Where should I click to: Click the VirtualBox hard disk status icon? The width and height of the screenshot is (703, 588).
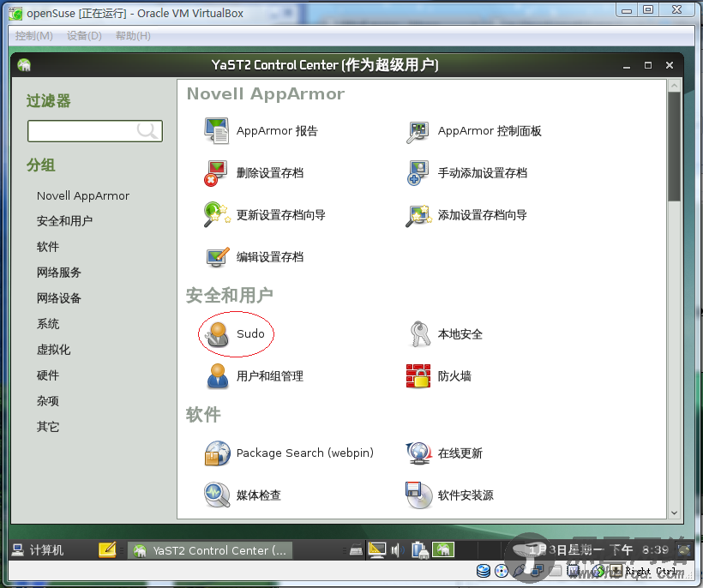point(484,571)
